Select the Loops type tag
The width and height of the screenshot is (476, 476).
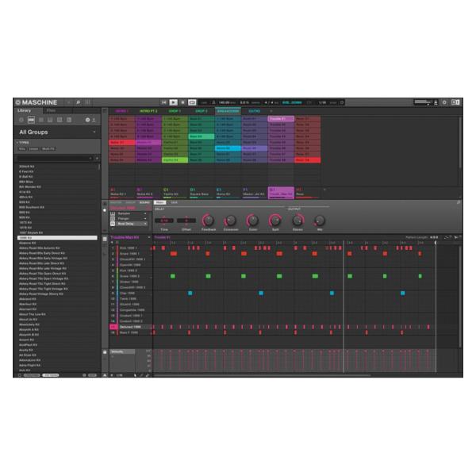(33, 149)
